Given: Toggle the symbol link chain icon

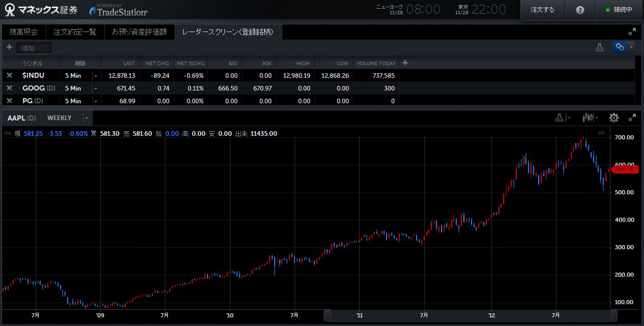Looking at the screenshot, I should coord(620,47).
